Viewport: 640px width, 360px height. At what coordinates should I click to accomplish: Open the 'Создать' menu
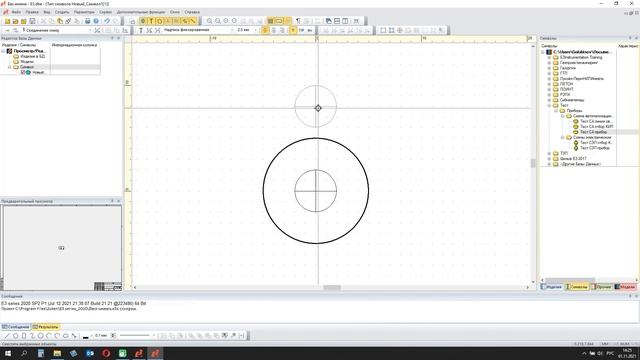(62, 12)
